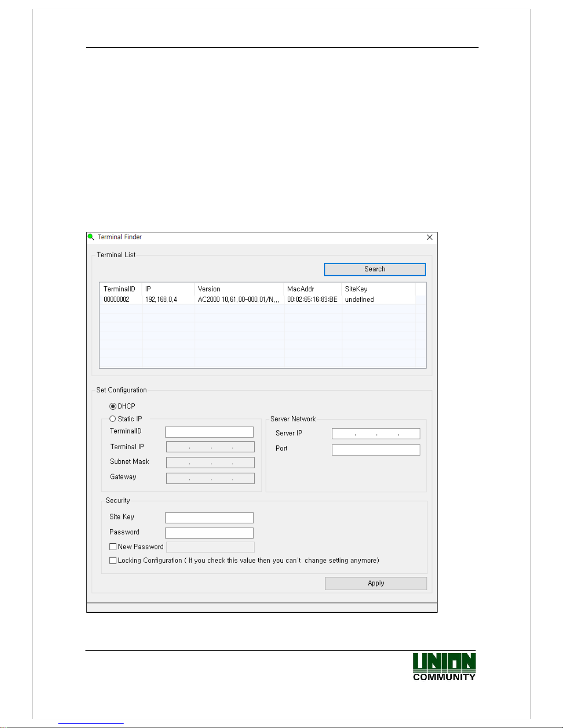The width and height of the screenshot is (563, 728).
Task: Click the Password input field
Action: [209, 533]
